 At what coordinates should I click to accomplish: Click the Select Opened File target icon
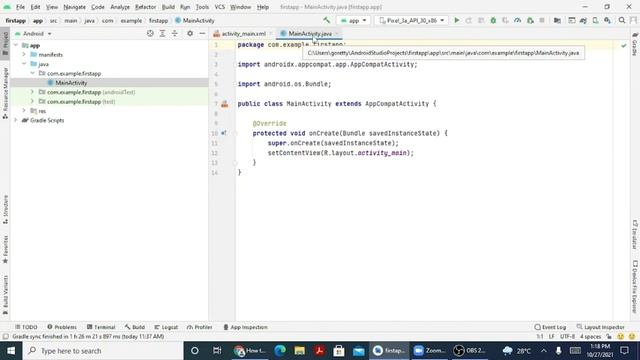pos(150,33)
